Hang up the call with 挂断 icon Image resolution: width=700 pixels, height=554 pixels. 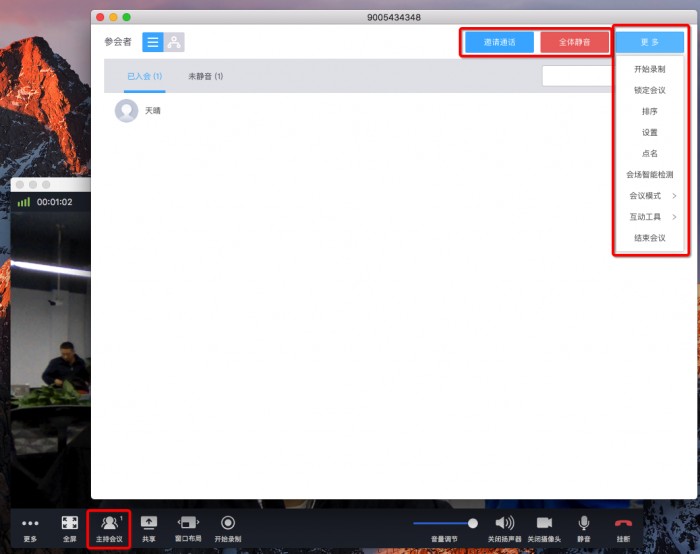click(x=623, y=529)
